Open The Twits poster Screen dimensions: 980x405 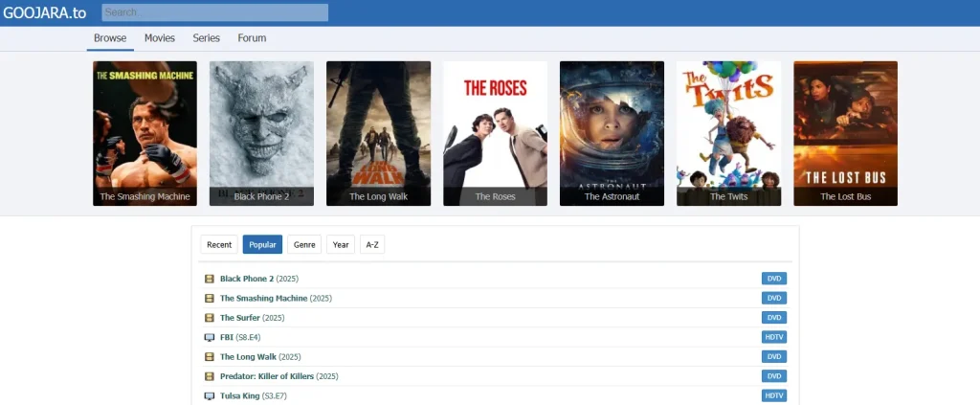pyautogui.click(x=728, y=133)
